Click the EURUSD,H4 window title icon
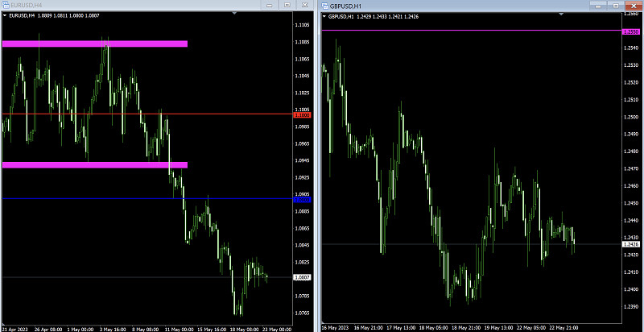This screenshot has height=332, width=644. (x=6, y=6)
